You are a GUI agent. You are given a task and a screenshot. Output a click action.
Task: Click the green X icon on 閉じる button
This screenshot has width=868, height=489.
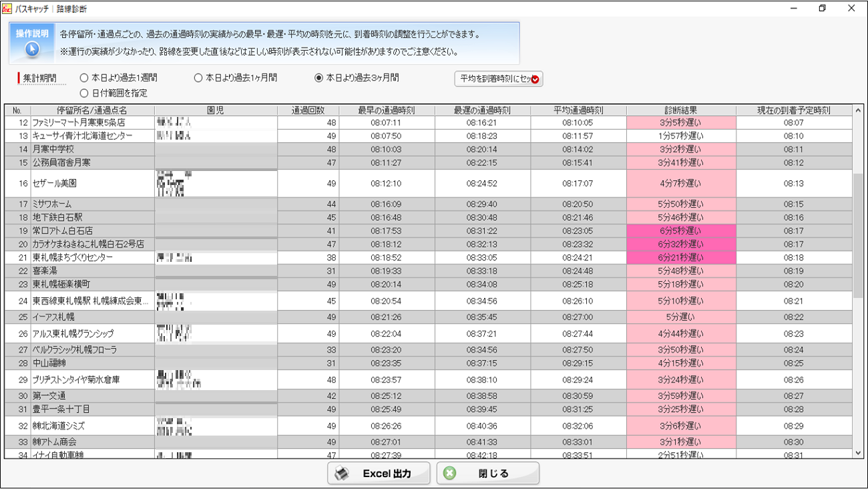point(450,474)
